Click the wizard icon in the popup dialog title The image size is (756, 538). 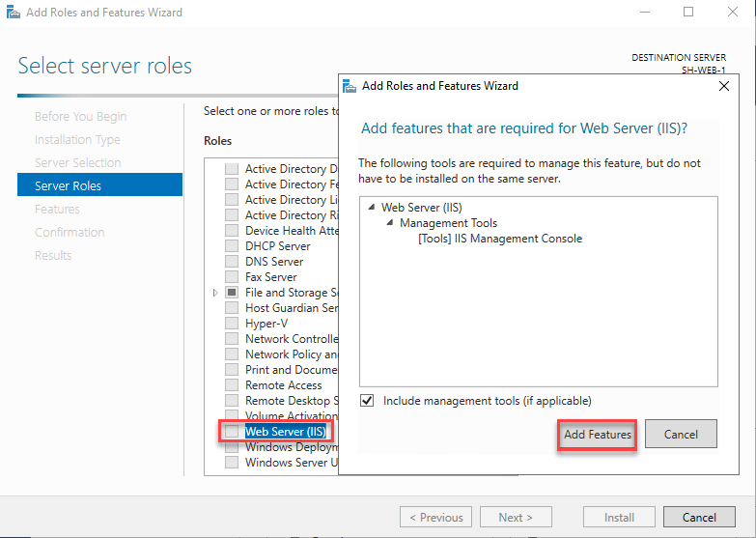(x=350, y=86)
